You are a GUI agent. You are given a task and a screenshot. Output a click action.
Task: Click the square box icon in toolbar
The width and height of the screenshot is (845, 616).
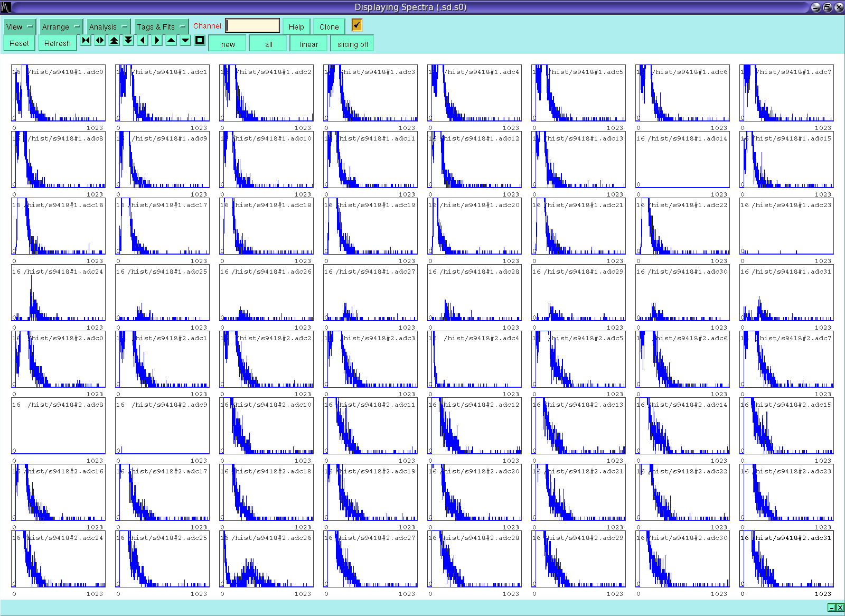tap(200, 41)
